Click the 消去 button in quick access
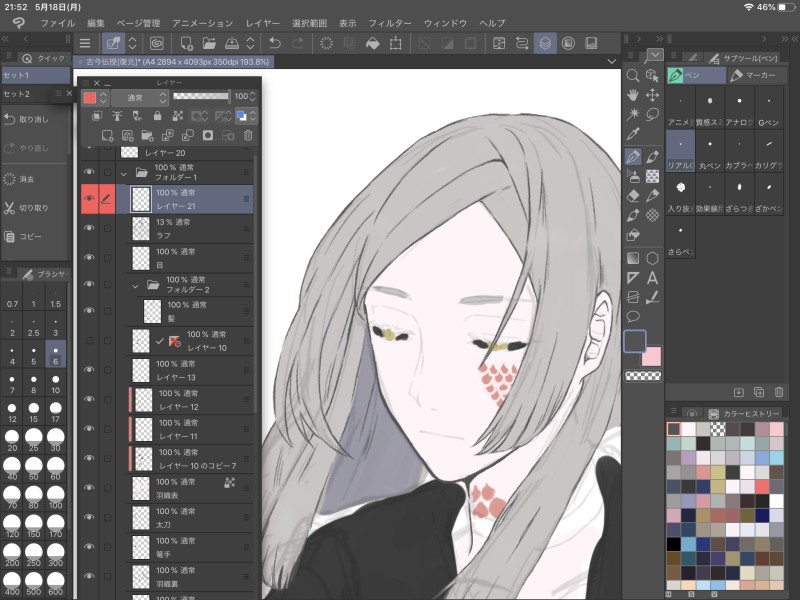The image size is (800, 600). pos(34,179)
